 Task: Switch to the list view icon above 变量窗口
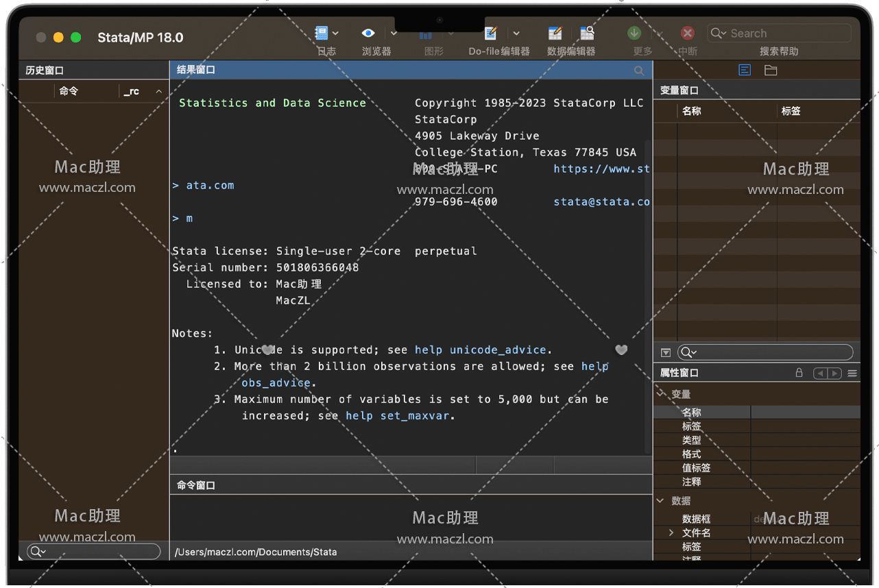745,70
